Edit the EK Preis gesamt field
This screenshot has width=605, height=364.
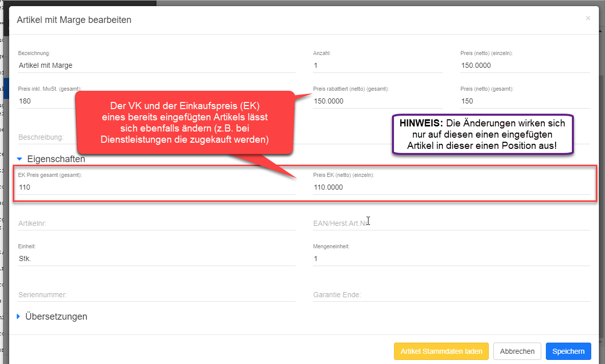point(156,187)
